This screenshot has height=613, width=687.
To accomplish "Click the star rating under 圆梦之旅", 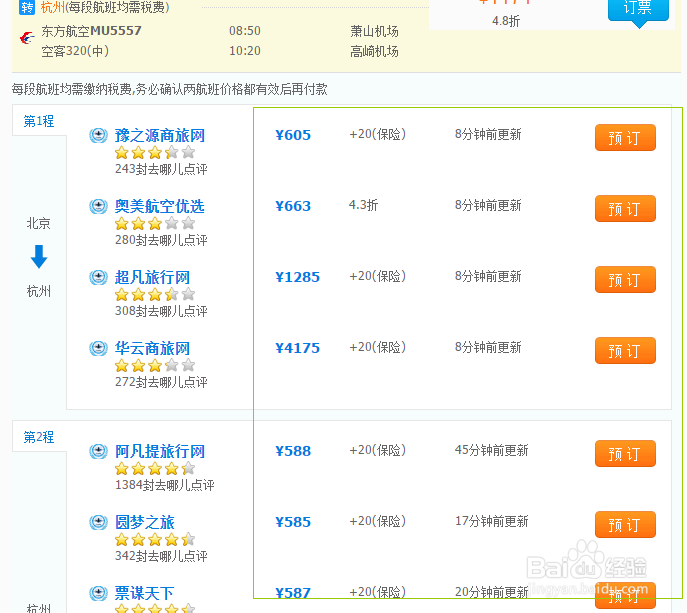I will tap(155, 539).
